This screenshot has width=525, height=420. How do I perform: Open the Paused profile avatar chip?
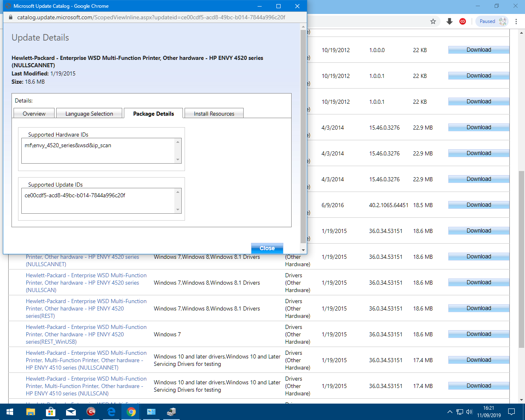click(x=492, y=21)
